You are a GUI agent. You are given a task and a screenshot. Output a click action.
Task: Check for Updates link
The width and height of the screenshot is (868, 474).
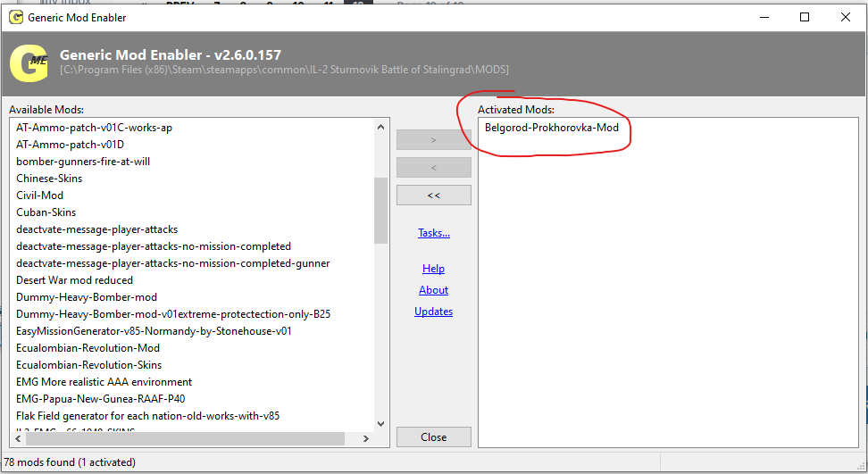pos(433,312)
